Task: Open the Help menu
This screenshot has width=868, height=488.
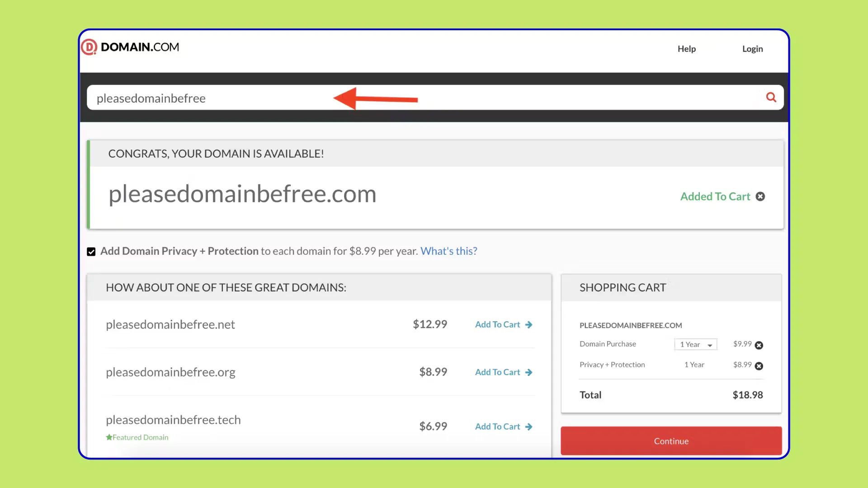Action: (686, 49)
